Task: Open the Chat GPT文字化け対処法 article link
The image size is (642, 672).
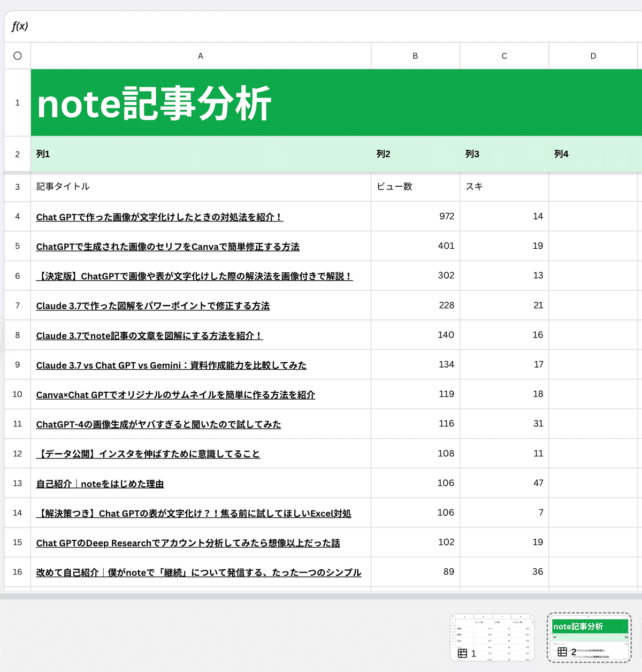Action: [159, 217]
